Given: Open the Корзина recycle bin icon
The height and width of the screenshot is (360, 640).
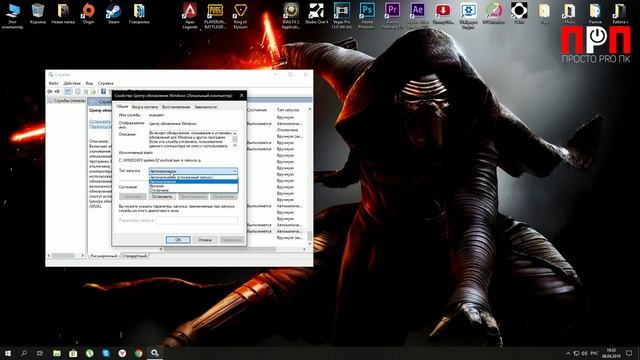Looking at the screenshot, I should tap(38, 13).
